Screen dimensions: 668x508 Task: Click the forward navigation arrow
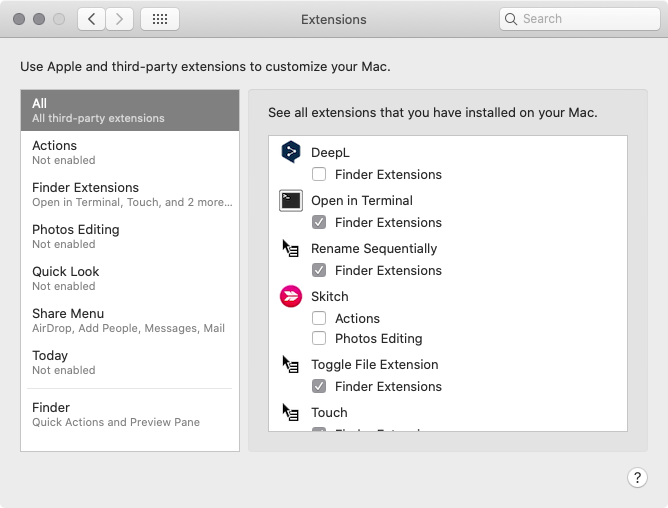point(120,19)
